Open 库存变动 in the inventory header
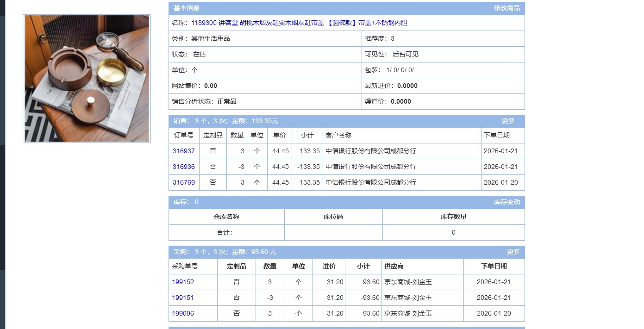644x329 pixels. pyautogui.click(x=506, y=202)
